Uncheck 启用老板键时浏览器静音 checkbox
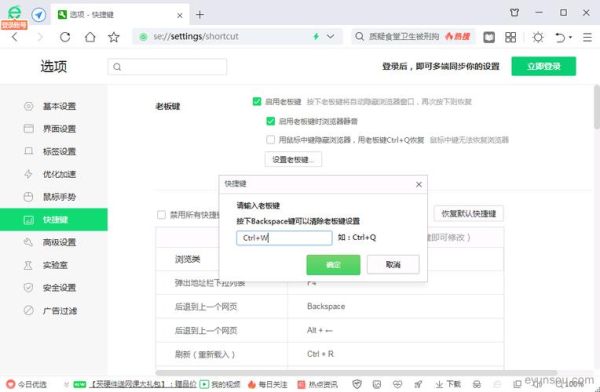Screen dimensions: 600x392 coord(271,121)
